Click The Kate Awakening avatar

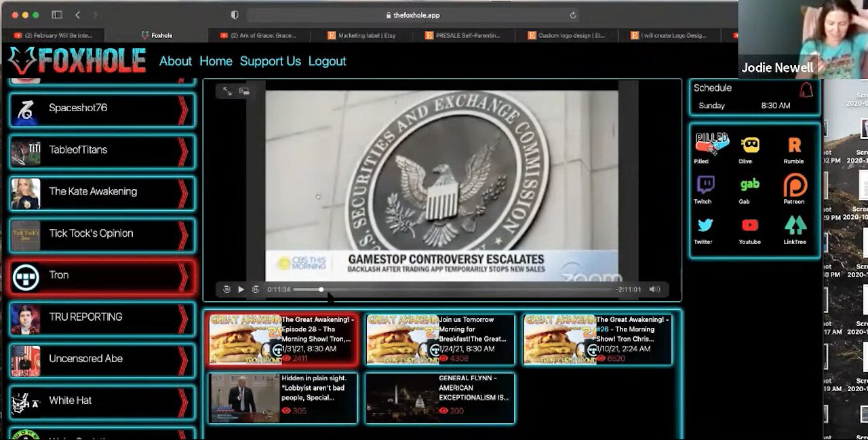click(26, 194)
